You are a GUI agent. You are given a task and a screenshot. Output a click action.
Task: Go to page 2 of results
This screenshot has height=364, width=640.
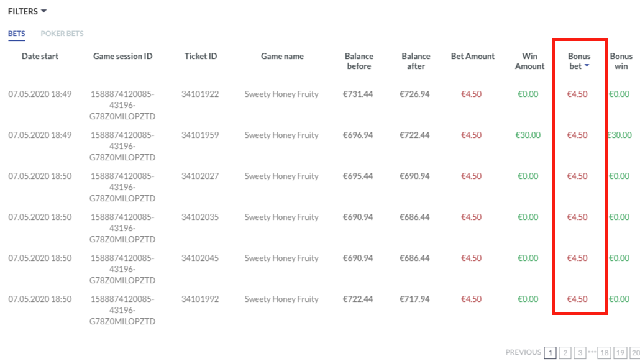coord(565,353)
